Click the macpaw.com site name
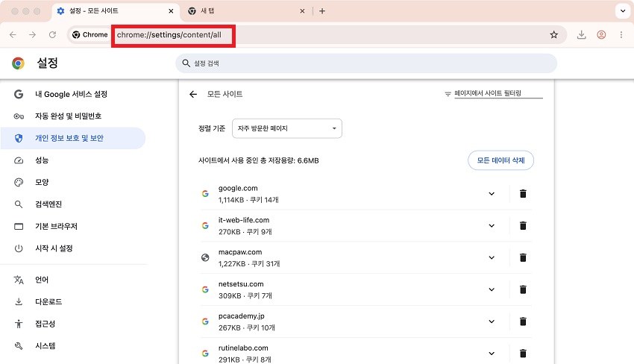This screenshot has width=634, height=364. [x=240, y=252]
